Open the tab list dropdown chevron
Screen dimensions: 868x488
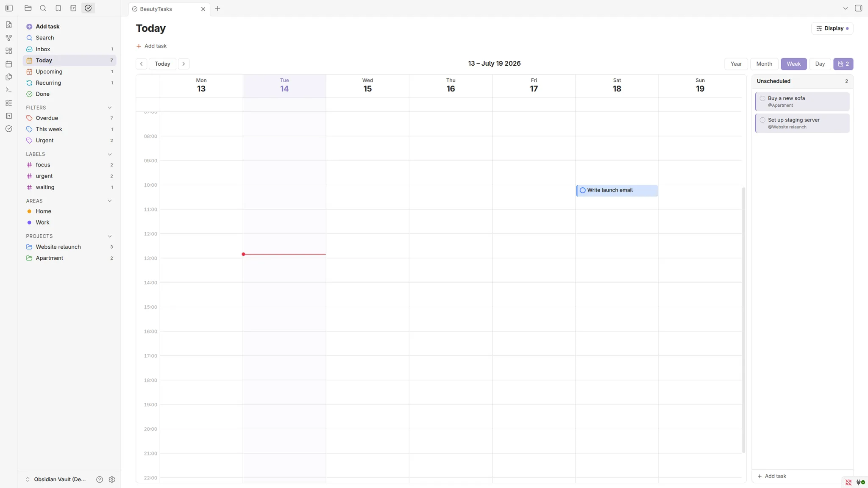click(x=846, y=8)
